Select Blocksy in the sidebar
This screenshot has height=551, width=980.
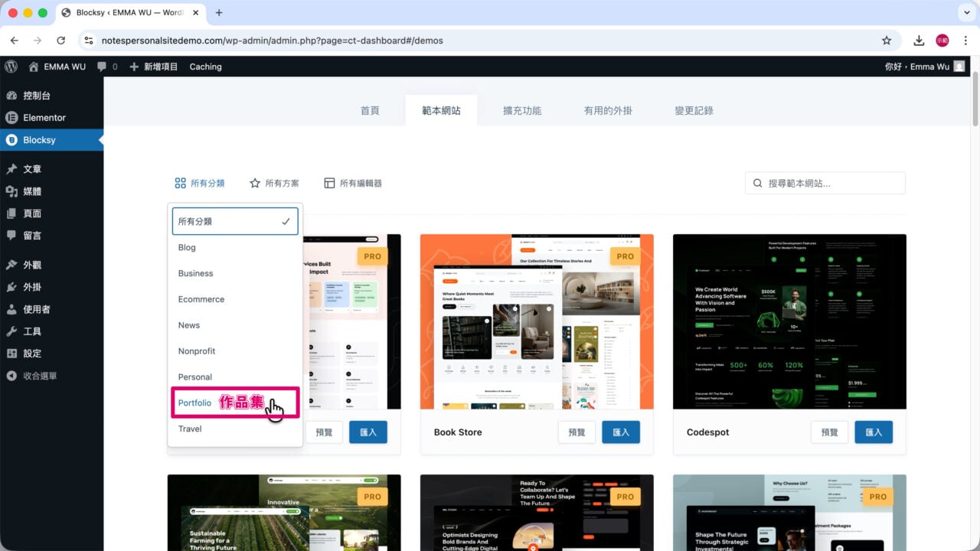pos(52,140)
